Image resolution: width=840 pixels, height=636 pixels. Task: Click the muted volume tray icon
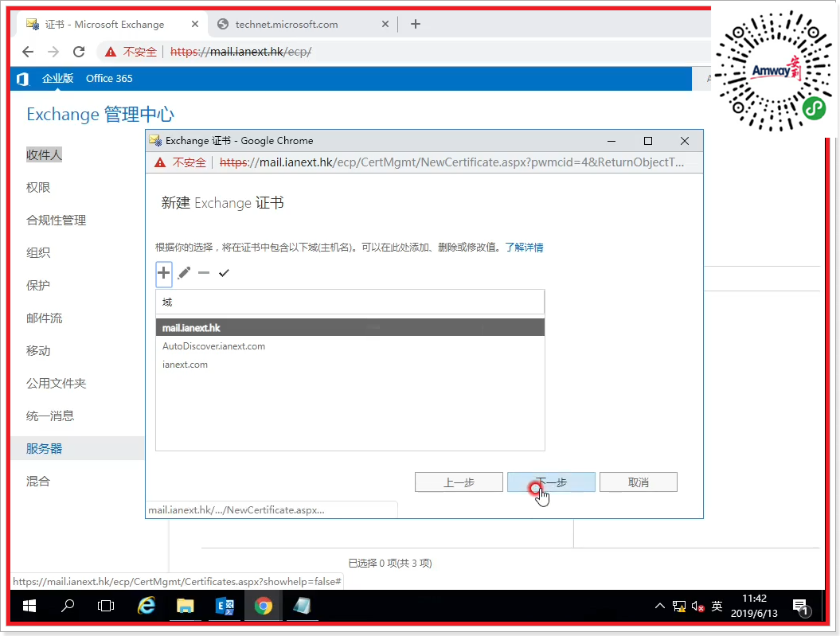coord(697,607)
